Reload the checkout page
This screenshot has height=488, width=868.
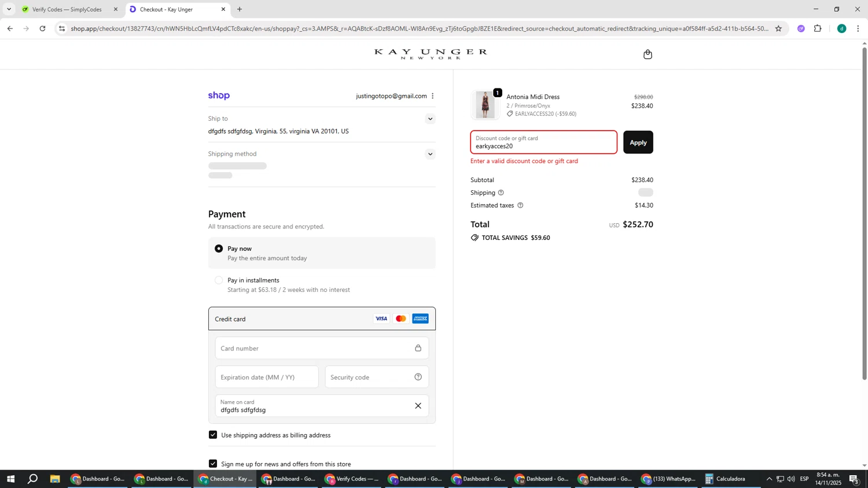[42, 28]
